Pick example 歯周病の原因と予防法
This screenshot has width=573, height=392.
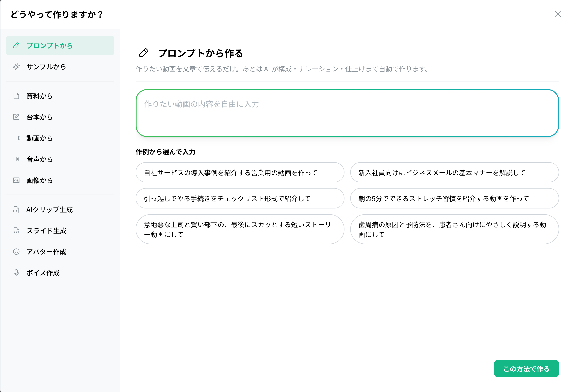click(454, 229)
